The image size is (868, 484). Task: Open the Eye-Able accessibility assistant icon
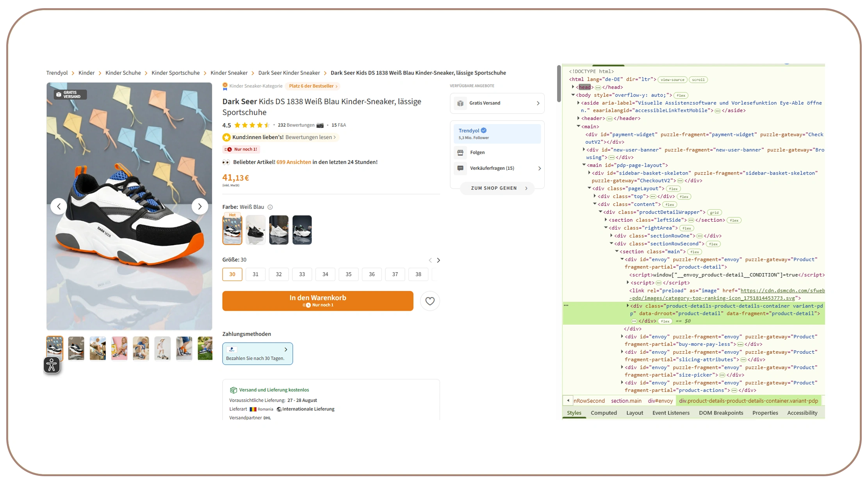[x=52, y=365]
